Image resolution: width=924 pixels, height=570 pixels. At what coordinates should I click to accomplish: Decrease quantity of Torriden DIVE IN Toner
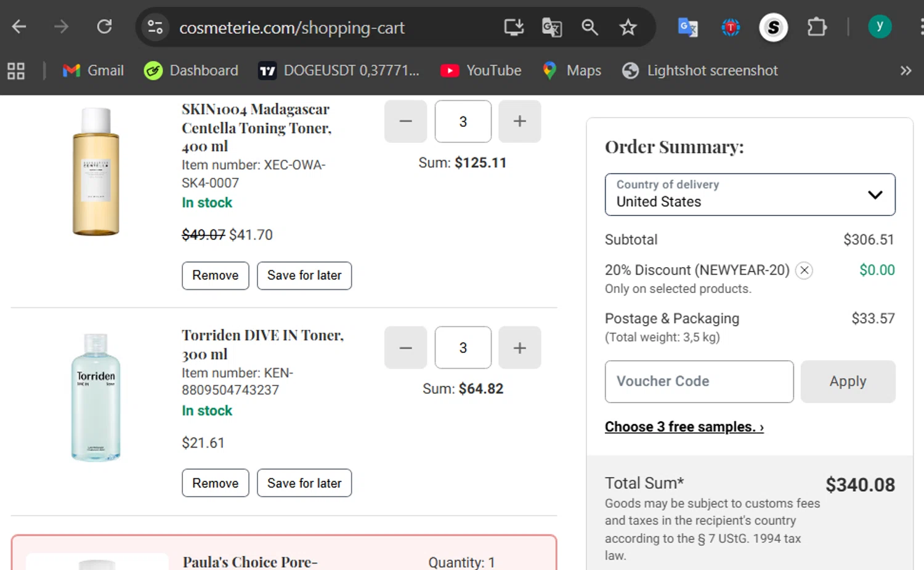tap(405, 348)
